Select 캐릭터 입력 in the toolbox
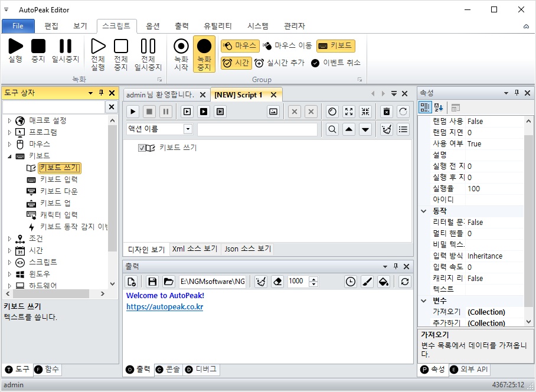Viewport: 536px width, 392px height. point(59,215)
